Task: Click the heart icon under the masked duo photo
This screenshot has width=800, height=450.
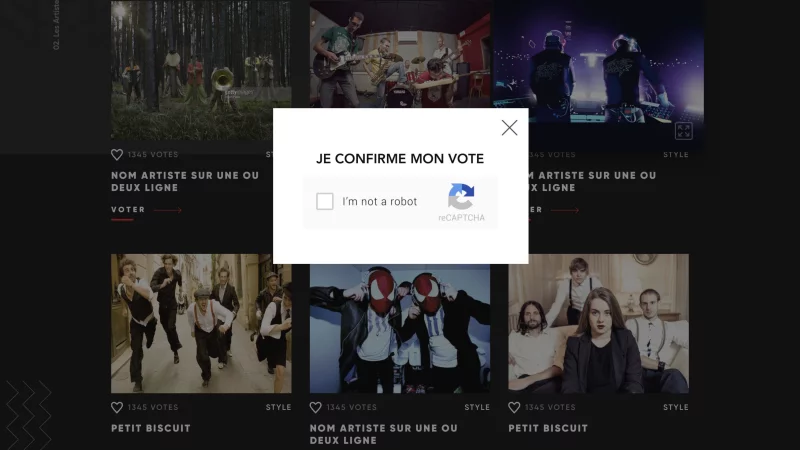Action: coord(315,407)
